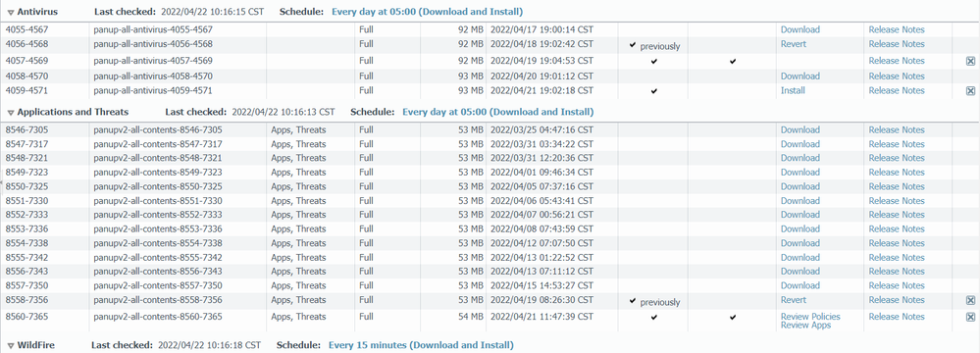Open Release Notes for content 8554-7338
The height and width of the screenshot is (353, 980).
pos(897,243)
